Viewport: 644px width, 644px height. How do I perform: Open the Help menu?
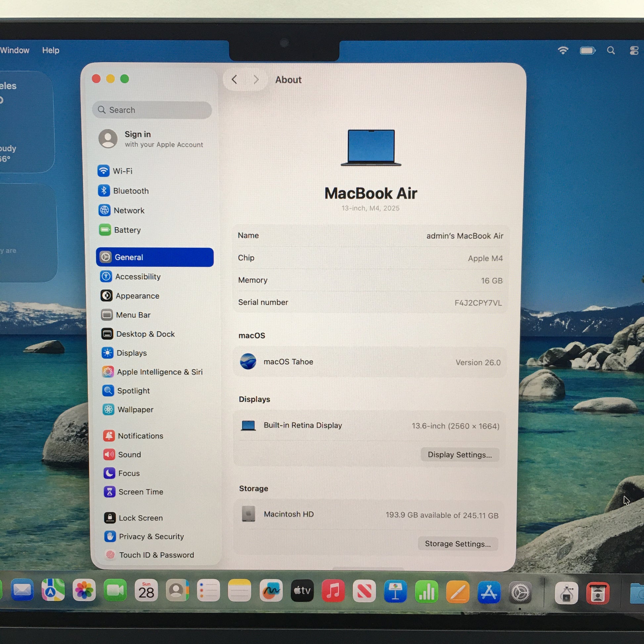point(51,50)
